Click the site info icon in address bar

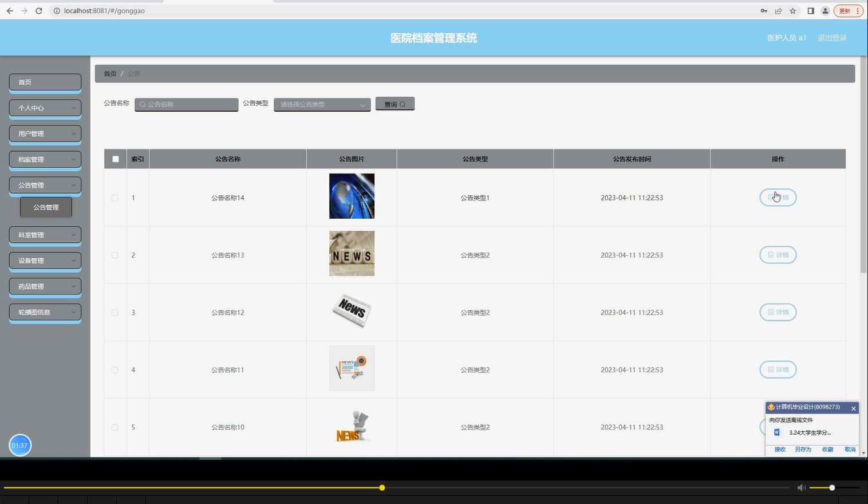click(57, 11)
